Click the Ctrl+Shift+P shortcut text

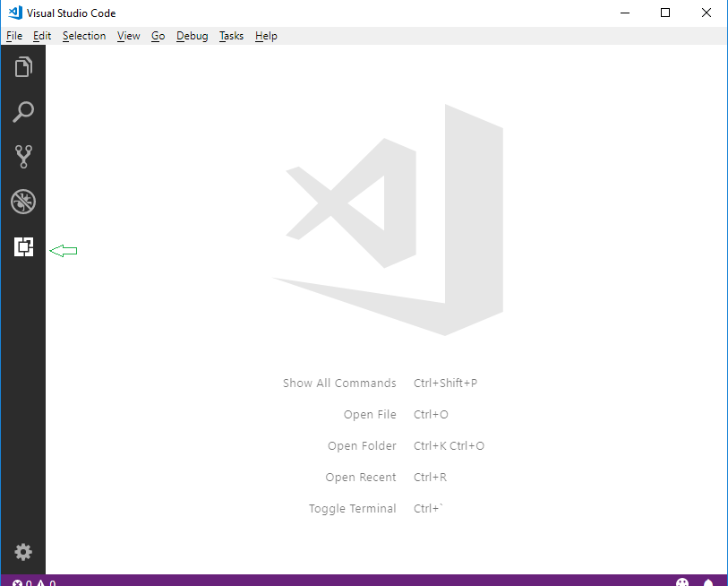[445, 383]
